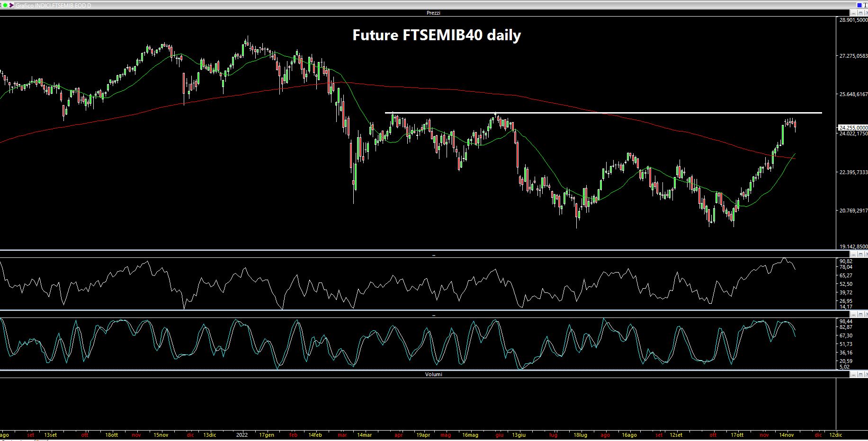Maximize the stochastic indicator panel
Viewport: 868px width, 441px height.
pyautogui.click(x=860, y=314)
